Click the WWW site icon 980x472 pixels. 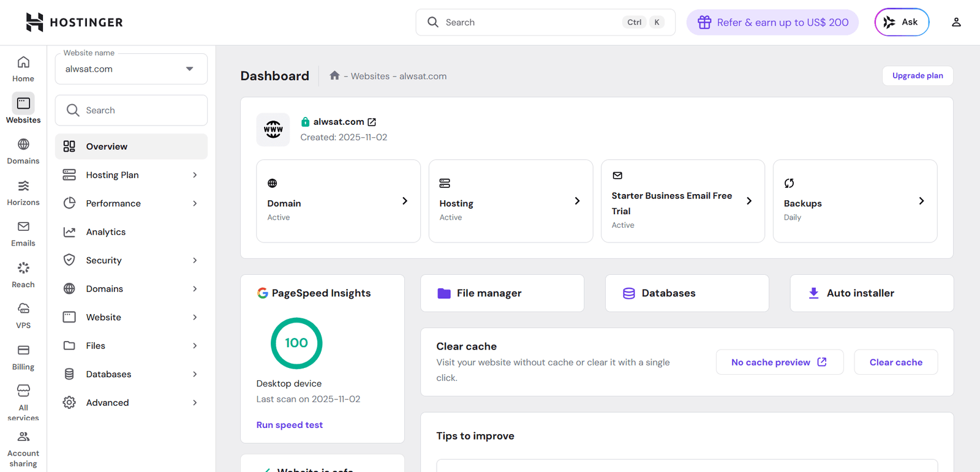273,129
